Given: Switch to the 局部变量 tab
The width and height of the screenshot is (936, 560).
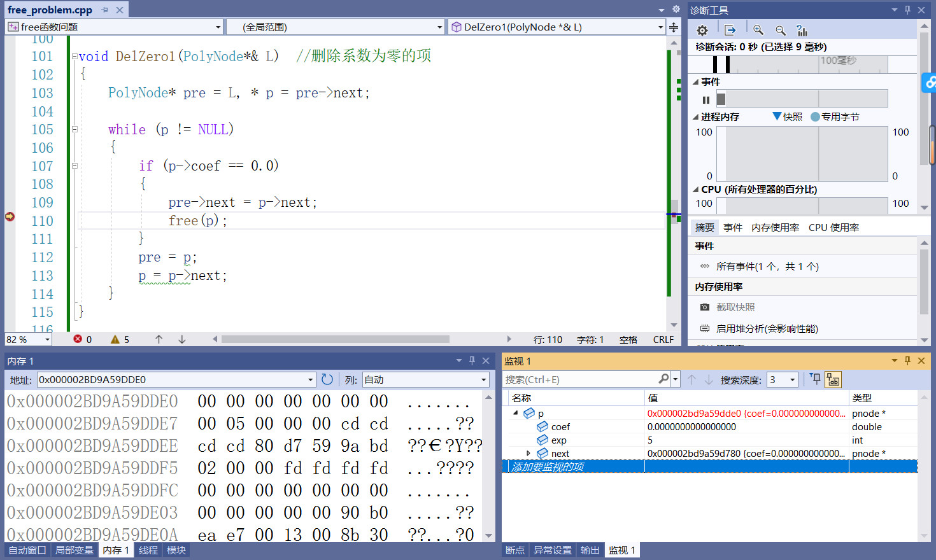Looking at the screenshot, I should 74,550.
